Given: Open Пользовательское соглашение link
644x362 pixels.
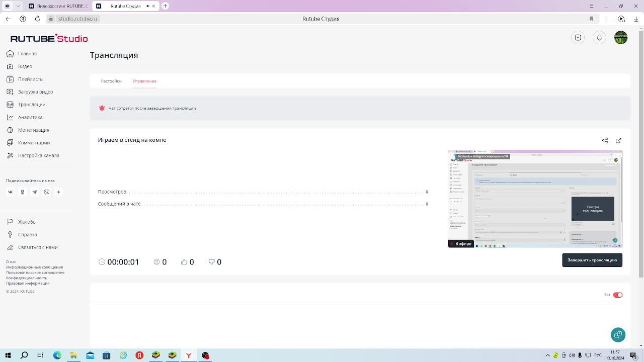Looking at the screenshot, I should [x=35, y=273].
